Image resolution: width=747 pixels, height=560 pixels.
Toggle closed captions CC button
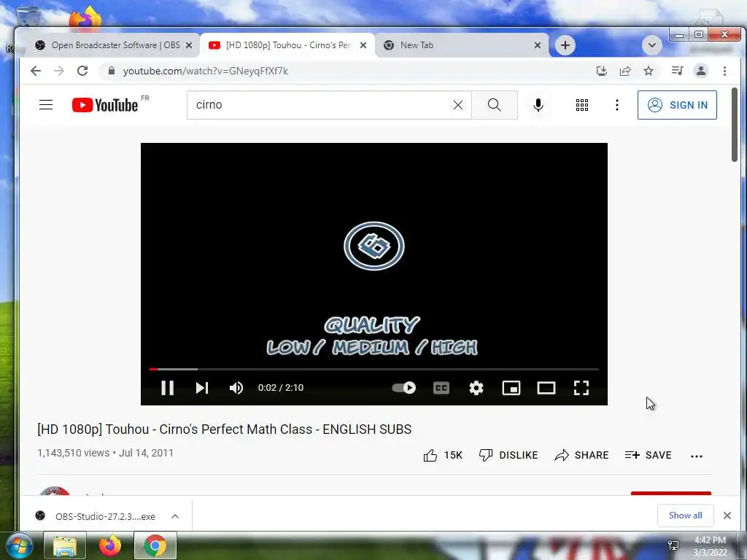click(441, 388)
